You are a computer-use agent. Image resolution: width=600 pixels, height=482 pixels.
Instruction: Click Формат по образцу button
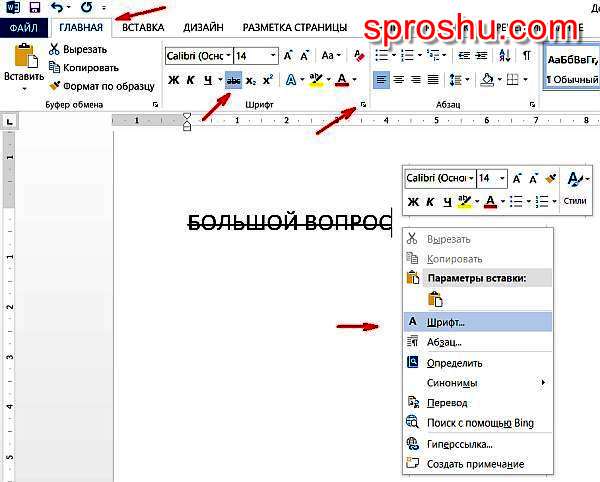click(95, 85)
